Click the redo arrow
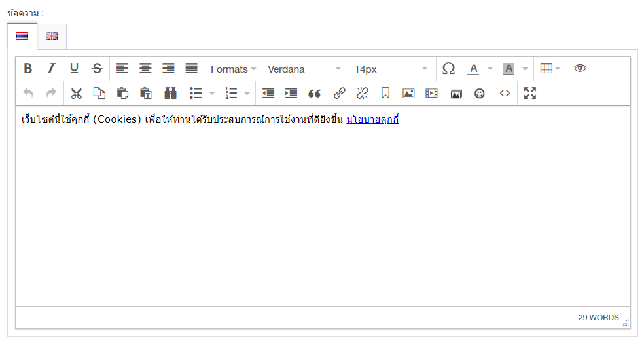 [x=51, y=93]
